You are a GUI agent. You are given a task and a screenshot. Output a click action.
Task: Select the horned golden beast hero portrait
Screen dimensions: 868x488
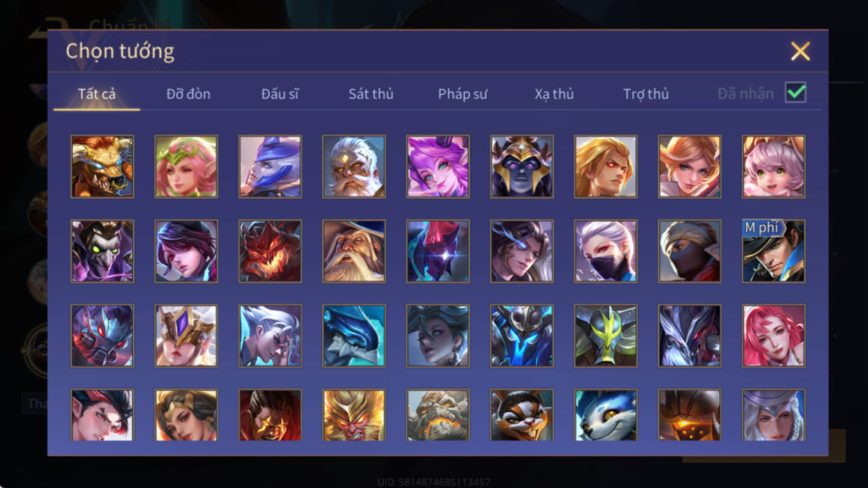(x=102, y=166)
